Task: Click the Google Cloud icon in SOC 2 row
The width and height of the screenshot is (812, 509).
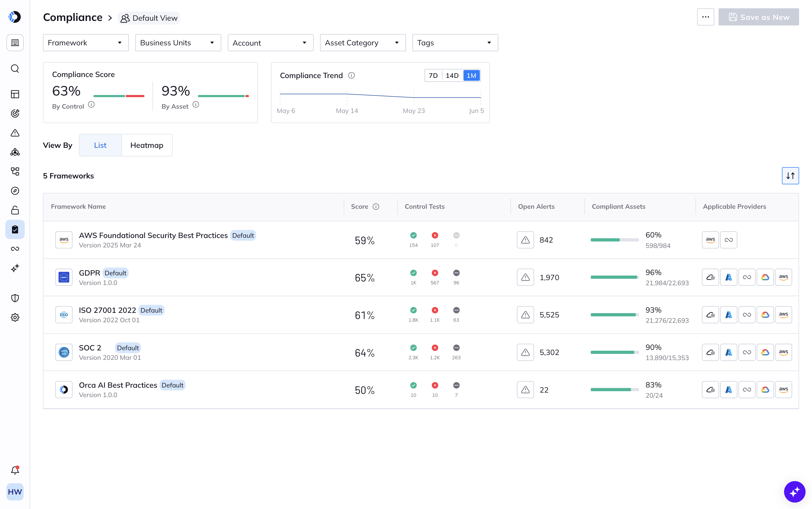Action: [x=765, y=353]
